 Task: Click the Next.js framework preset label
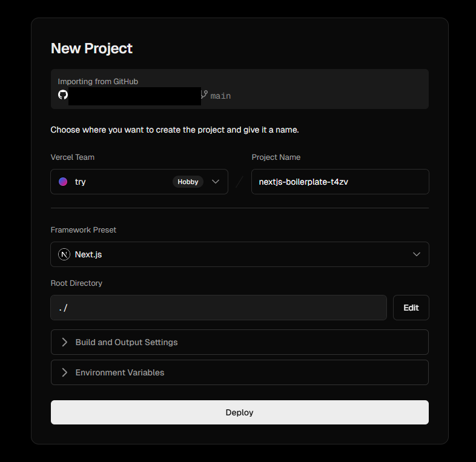[x=88, y=254]
